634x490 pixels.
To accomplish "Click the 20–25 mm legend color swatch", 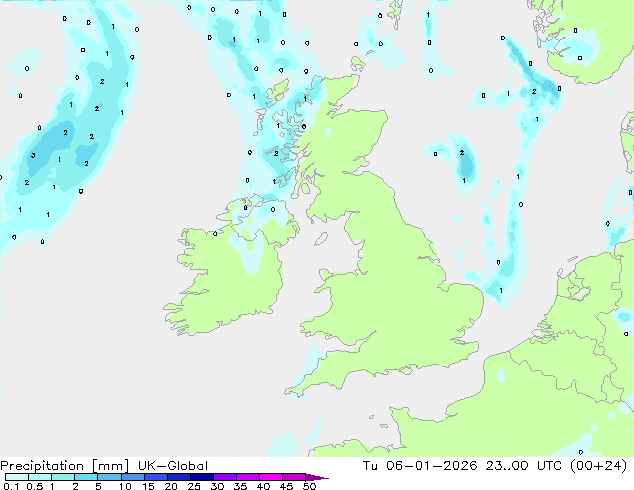I will [x=178, y=477].
